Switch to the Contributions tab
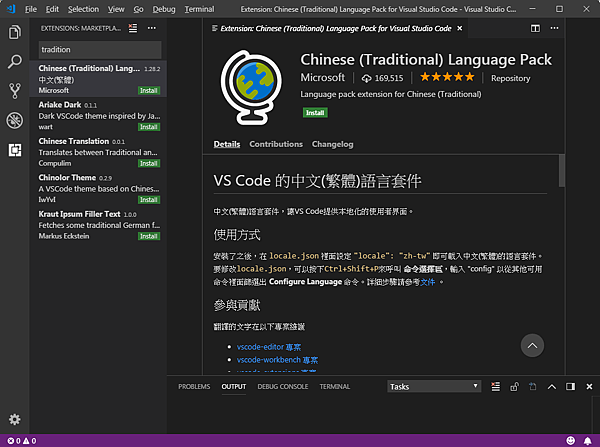This screenshot has width=600, height=447. [276, 144]
